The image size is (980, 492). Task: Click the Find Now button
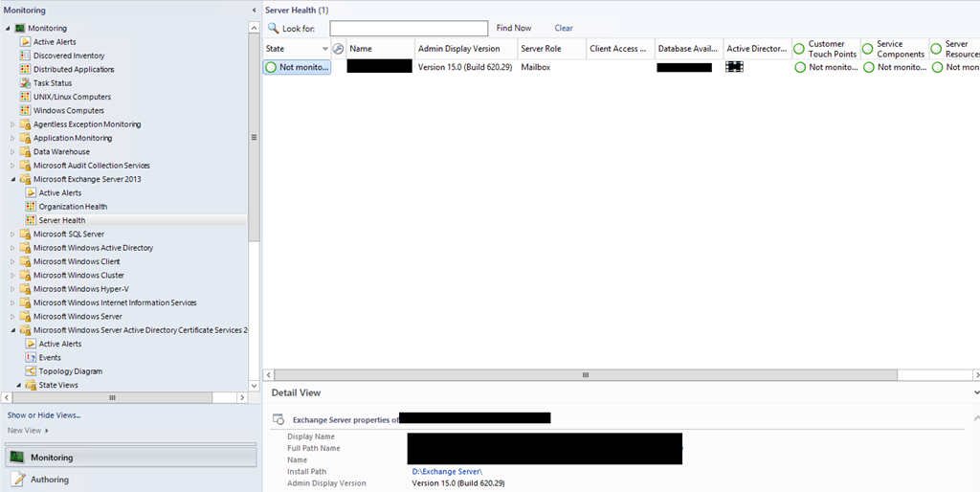pyautogui.click(x=514, y=29)
